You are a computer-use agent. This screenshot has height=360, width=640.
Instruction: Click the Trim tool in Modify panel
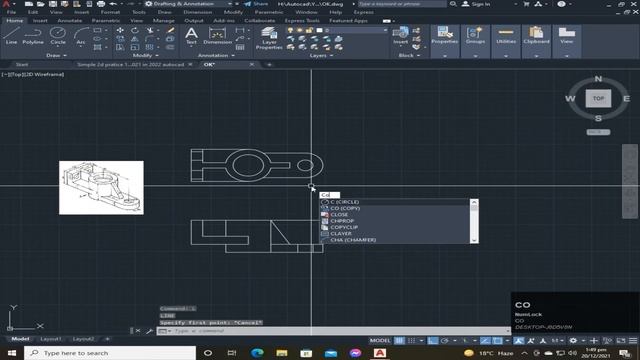click(x=150, y=30)
